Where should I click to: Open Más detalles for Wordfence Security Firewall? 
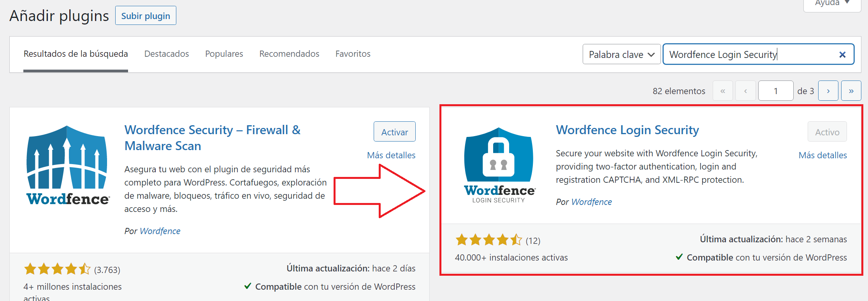pyautogui.click(x=391, y=155)
